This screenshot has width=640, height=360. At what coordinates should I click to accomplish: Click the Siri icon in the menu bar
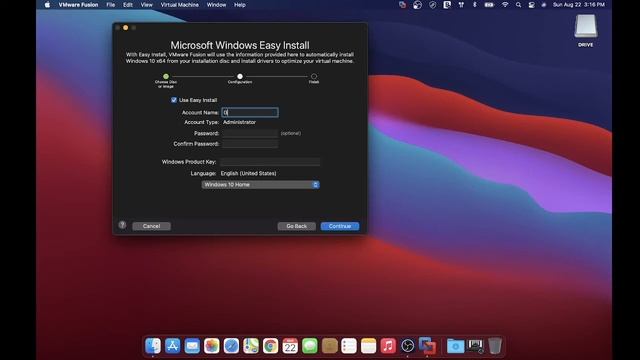point(544,5)
